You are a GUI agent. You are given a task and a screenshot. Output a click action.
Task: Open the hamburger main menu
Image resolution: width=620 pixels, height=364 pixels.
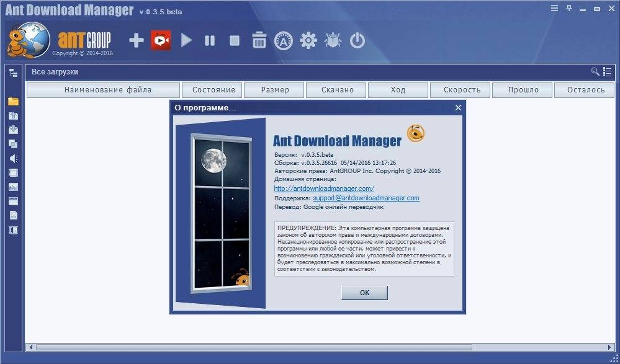[x=554, y=8]
